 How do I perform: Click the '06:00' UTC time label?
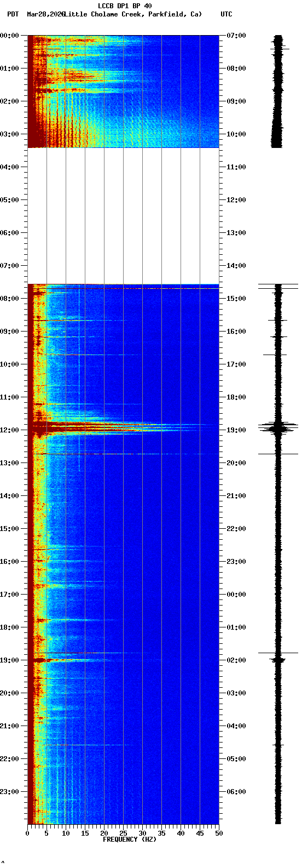(236, 791)
